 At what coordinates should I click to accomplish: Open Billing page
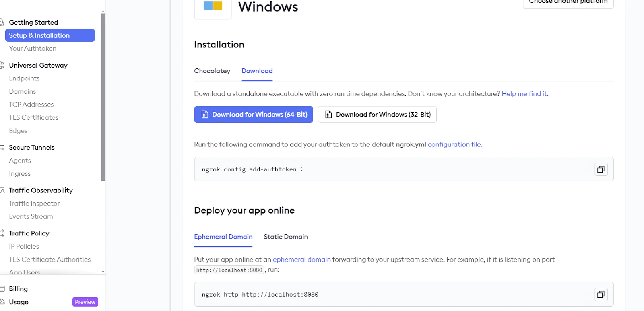tap(18, 289)
